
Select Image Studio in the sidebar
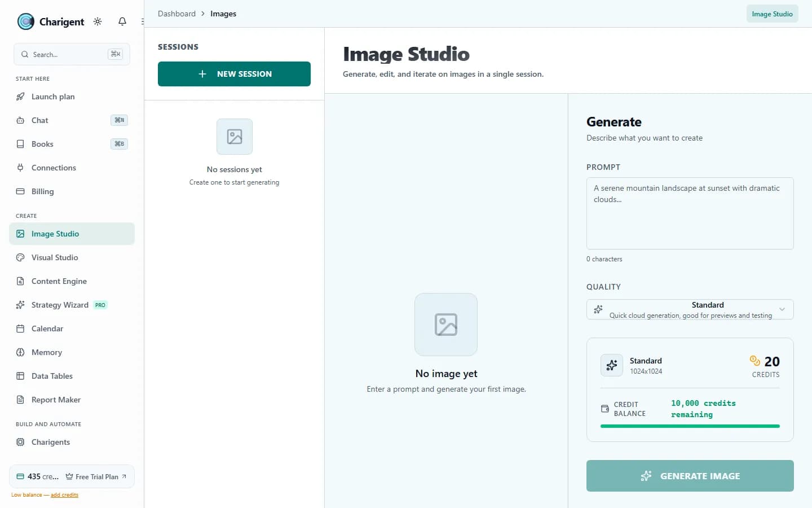point(72,234)
